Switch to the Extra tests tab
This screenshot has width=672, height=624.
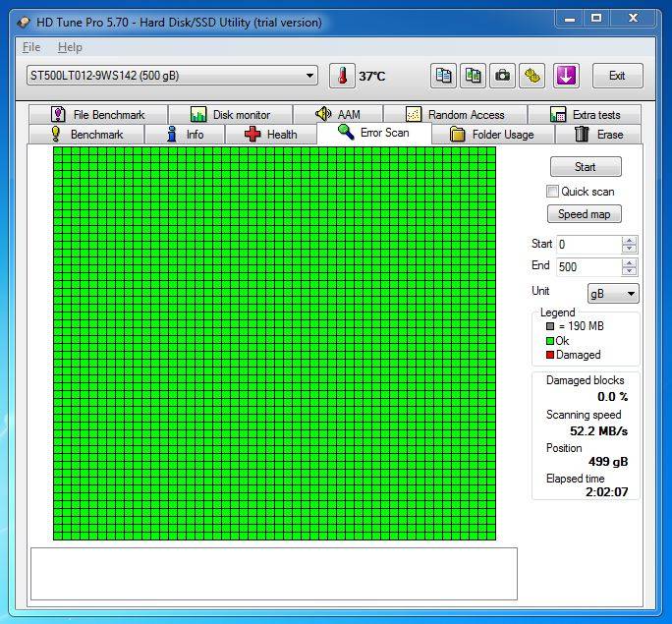click(x=585, y=114)
